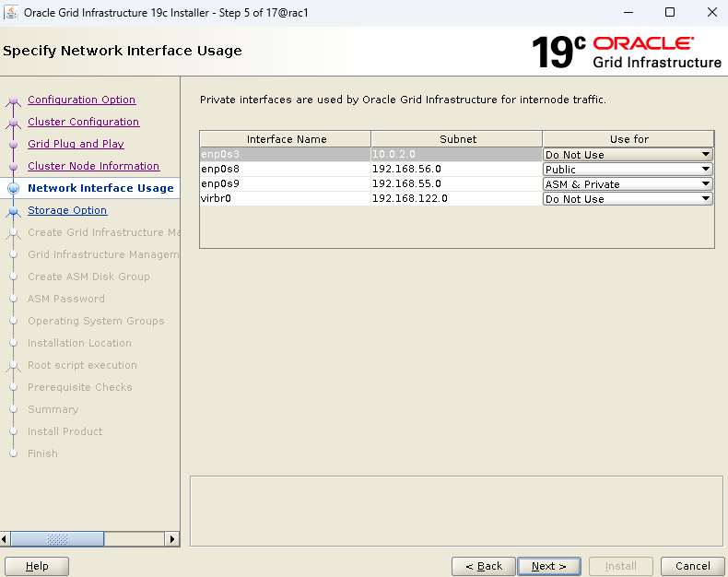
Task: Click the current step Network Interface Usage indicator
Action: tap(14, 188)
